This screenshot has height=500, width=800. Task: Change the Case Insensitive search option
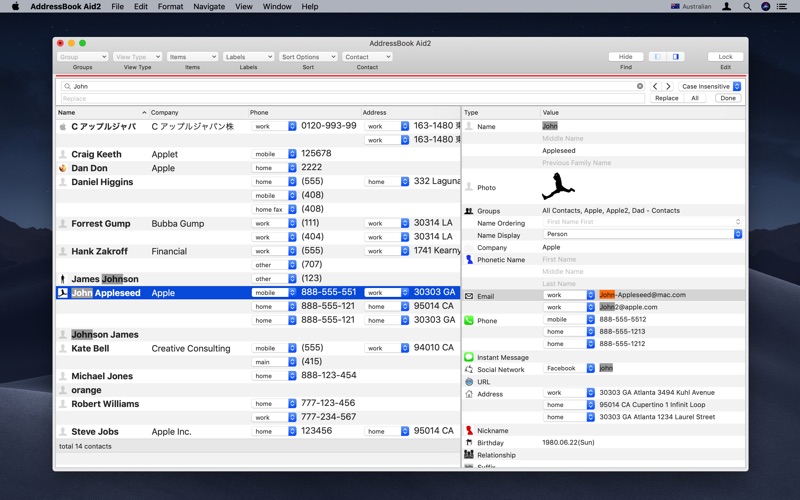710,86
